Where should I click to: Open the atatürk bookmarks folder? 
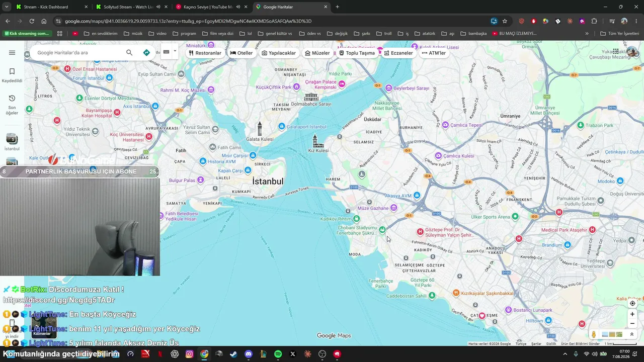pos(425,34)
